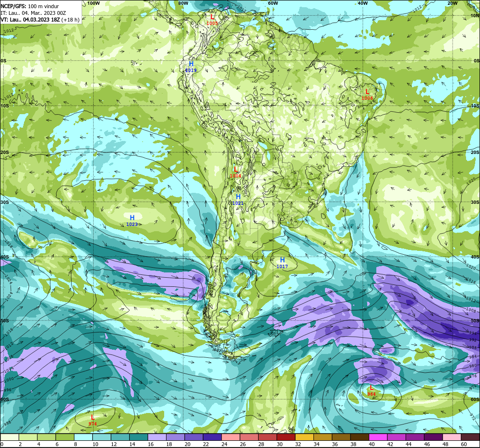This screenshot has width=480, height=448.
Task: Pick the dark purple legend swatch at 46
Action: [433, 437]
